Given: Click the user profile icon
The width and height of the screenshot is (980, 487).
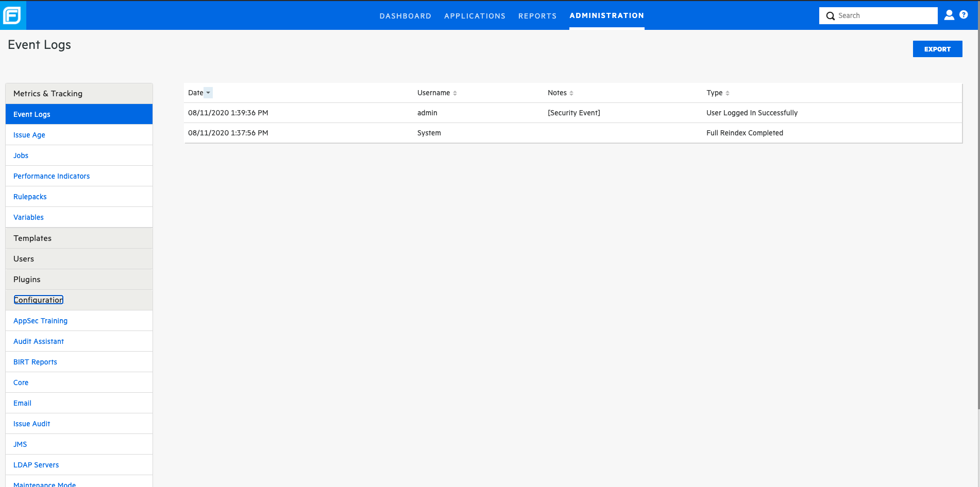Looking at the screenshot, I should tap(949, 15).
